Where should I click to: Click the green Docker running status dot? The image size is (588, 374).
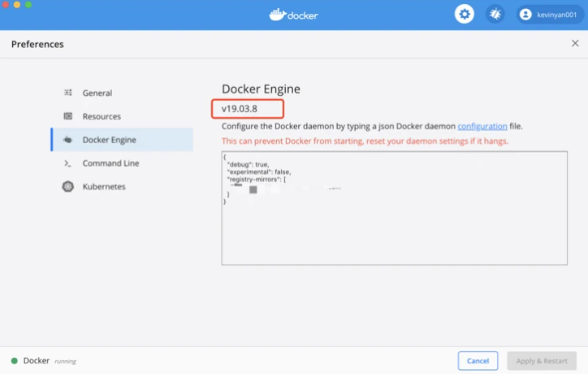click(x=15, y=361)
